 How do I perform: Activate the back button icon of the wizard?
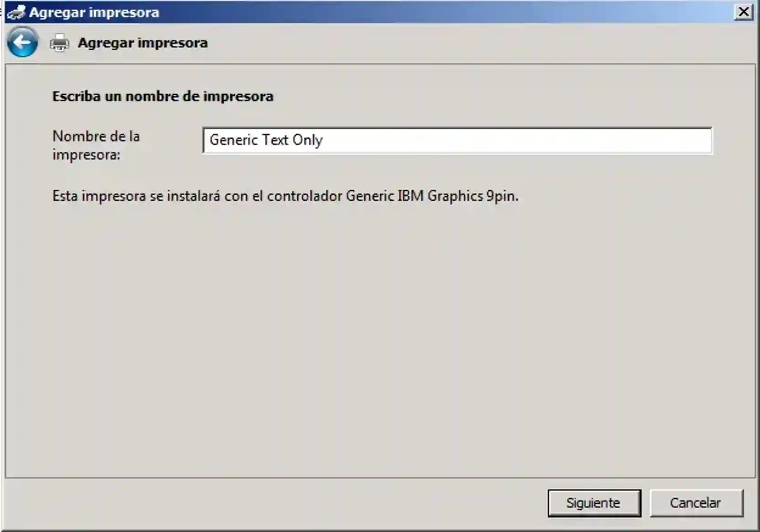pos(22,41)
